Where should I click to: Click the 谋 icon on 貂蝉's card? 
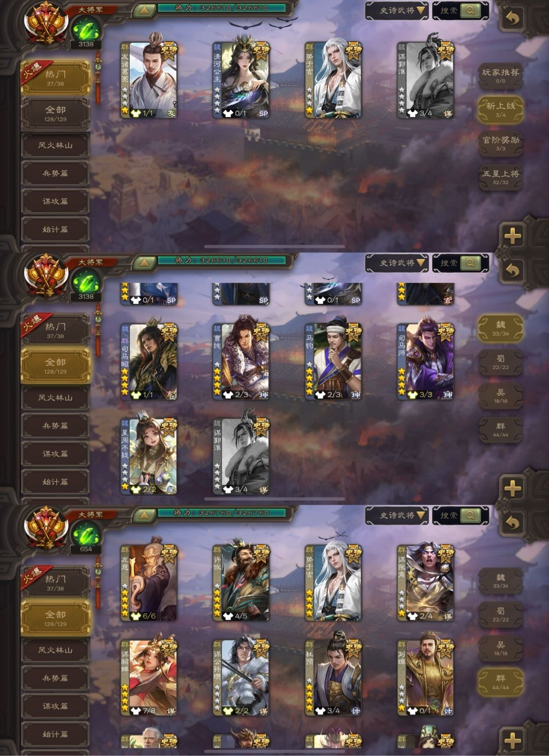click(x=171, y=711)
